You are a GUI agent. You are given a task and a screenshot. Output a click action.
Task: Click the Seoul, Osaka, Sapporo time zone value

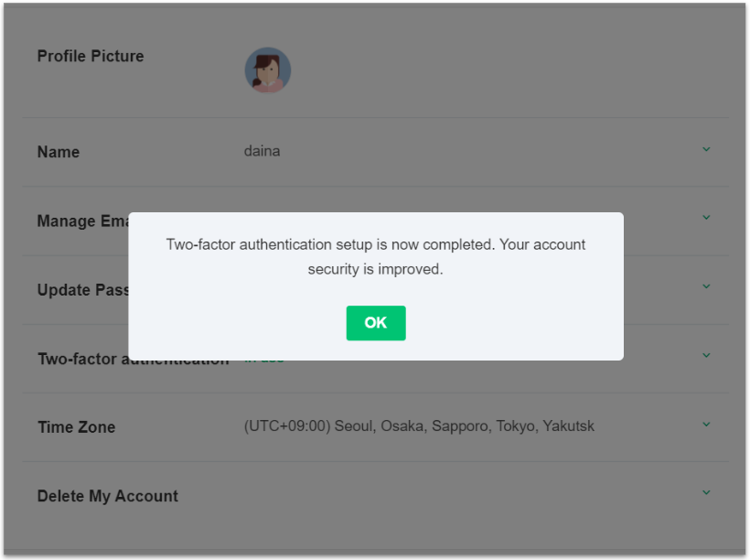click(419, 426)
